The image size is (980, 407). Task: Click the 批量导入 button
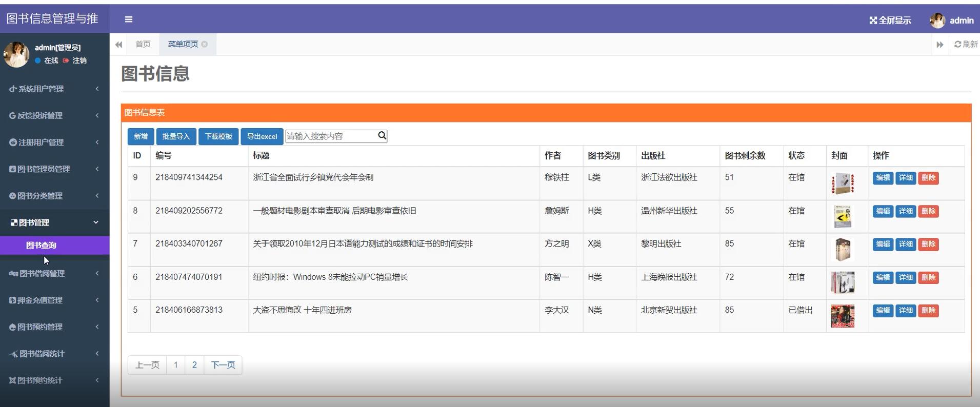click(176, 136)
